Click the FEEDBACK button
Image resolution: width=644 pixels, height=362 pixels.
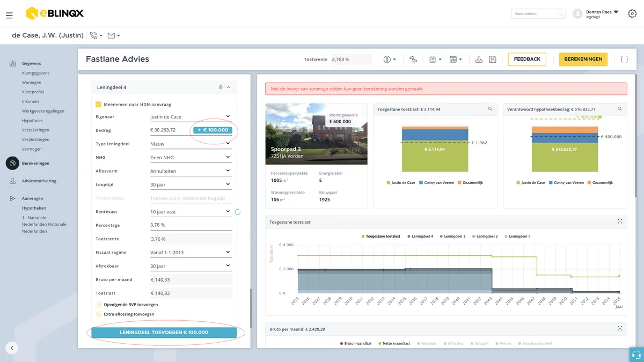pyautogui.click(x=527, y=59)
